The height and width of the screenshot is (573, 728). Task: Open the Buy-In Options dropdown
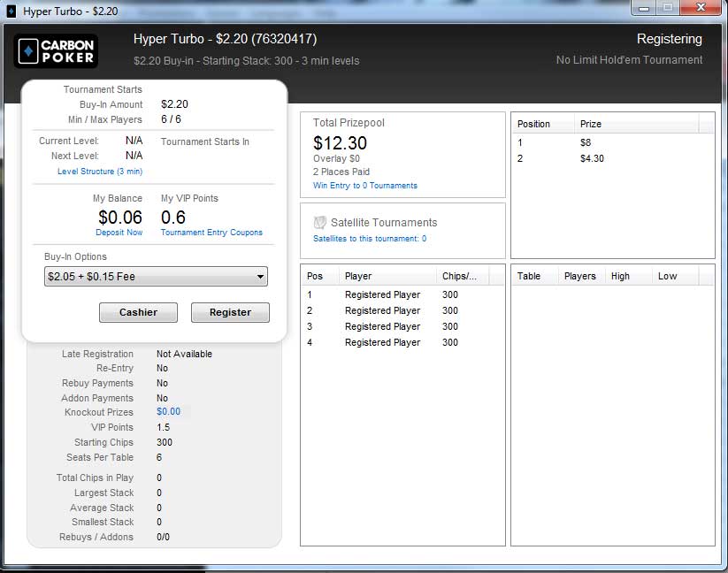156,277
